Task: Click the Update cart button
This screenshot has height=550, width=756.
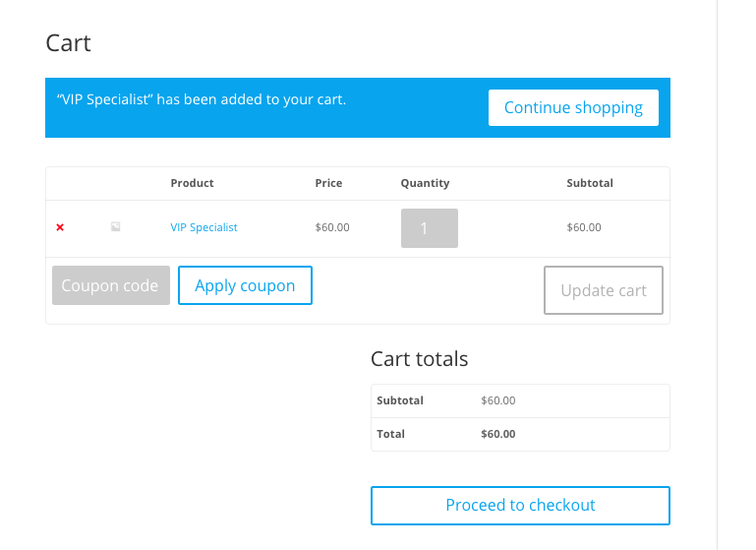Action: tap(604, 290)
